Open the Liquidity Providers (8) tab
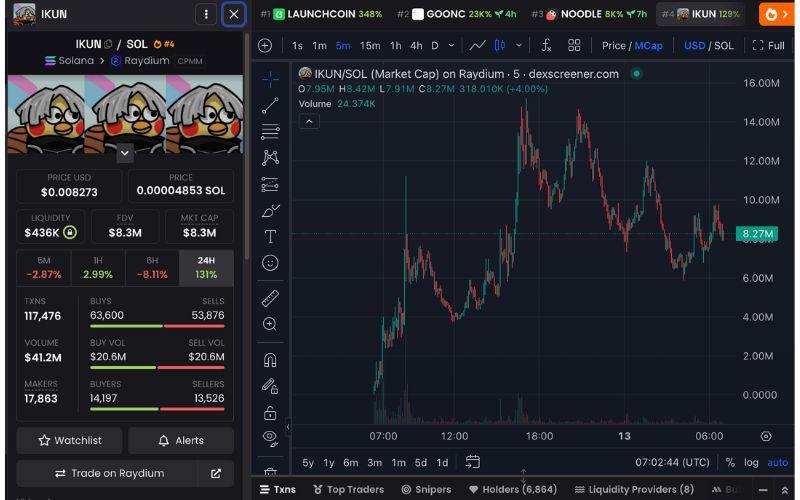The width and height of the screenshot is (800, 500). 634,489
